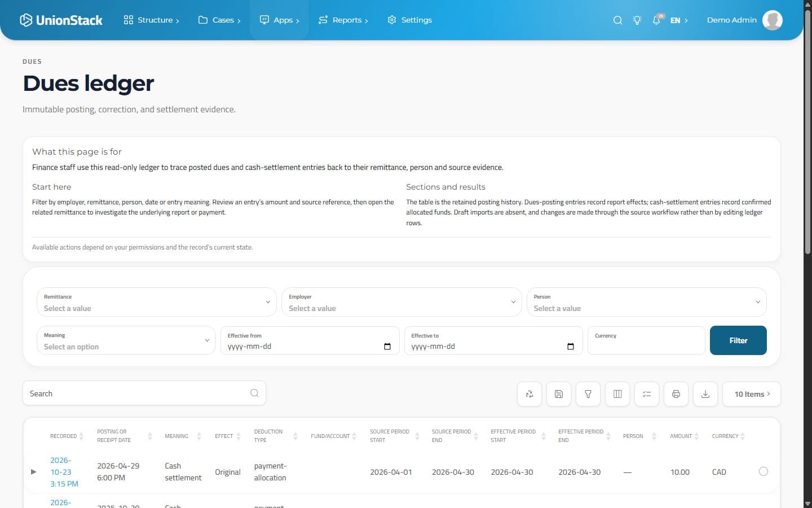Open the global search magnifier icon
The width and height of the screenshot is (812, 508).
coord(617,20)
